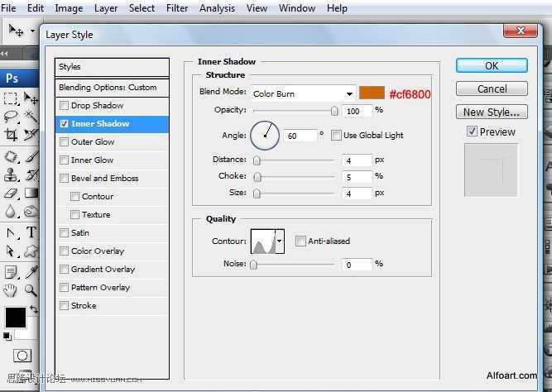The image size is (552, 392).
Task: Select the Eraser tool
Action: tap(11, 194)
